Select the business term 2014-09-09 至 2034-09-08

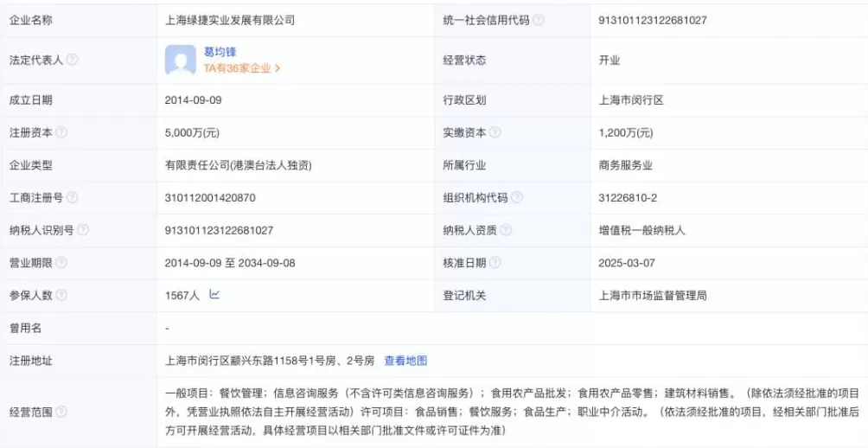(x=230, y=263)
